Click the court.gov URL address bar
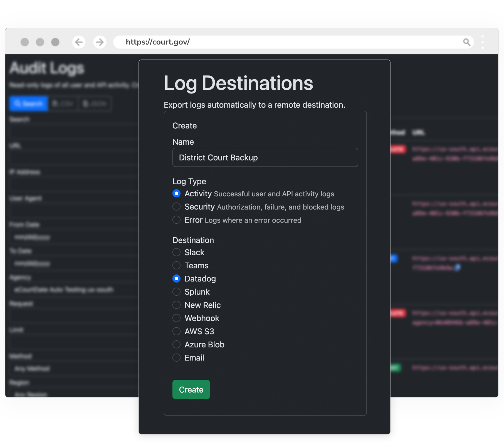 click(x=293, y=42)
